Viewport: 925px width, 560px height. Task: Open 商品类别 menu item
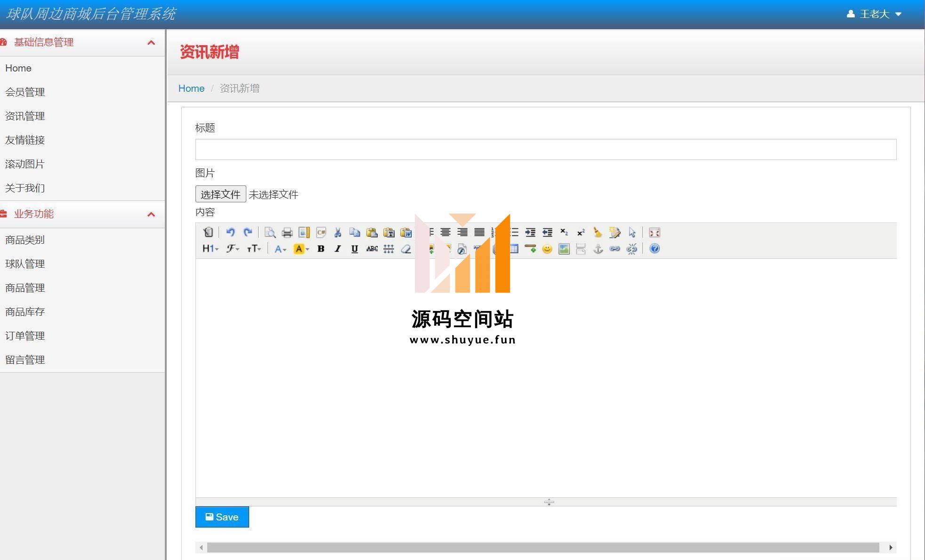(25, 240)
